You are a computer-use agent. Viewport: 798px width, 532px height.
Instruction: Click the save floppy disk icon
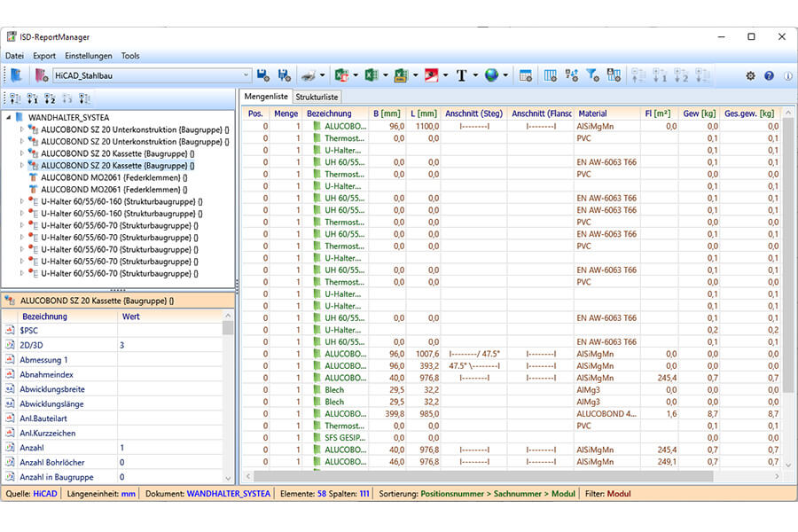pos(262,75)
